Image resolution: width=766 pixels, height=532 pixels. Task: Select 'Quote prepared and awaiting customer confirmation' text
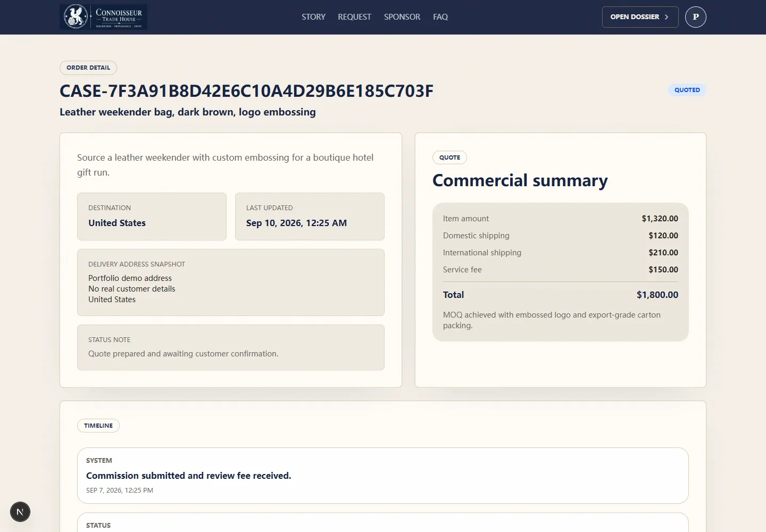(183, 354)
